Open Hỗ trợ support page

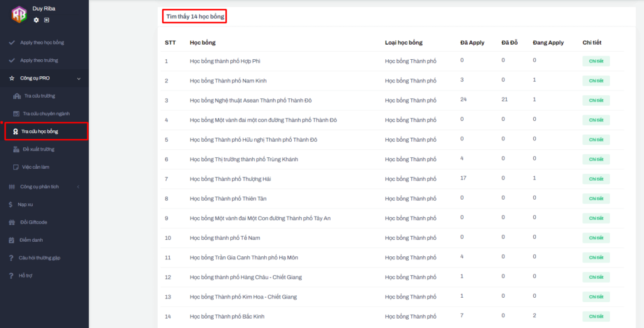26,276
